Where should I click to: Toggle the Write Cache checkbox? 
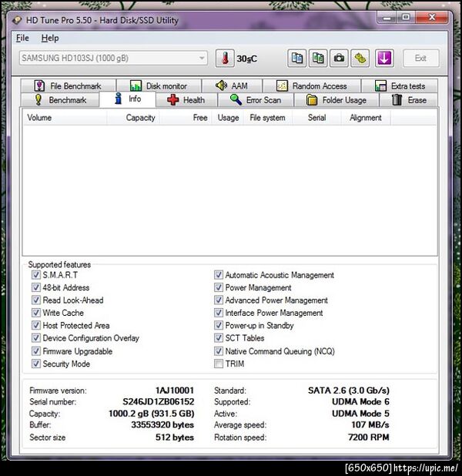[x=36, y=313]
